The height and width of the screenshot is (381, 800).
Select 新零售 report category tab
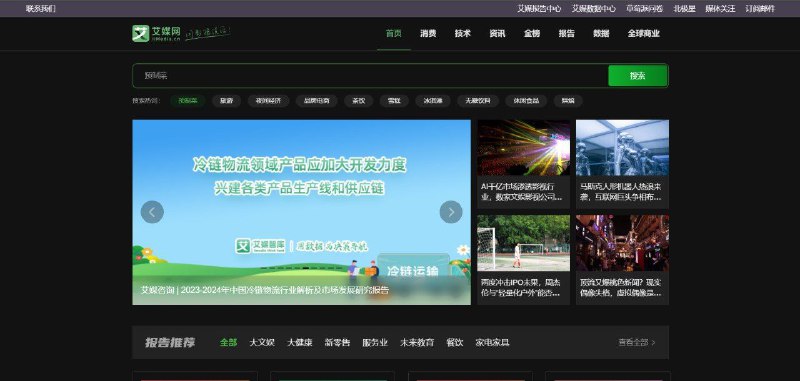[x=337, y=342]
